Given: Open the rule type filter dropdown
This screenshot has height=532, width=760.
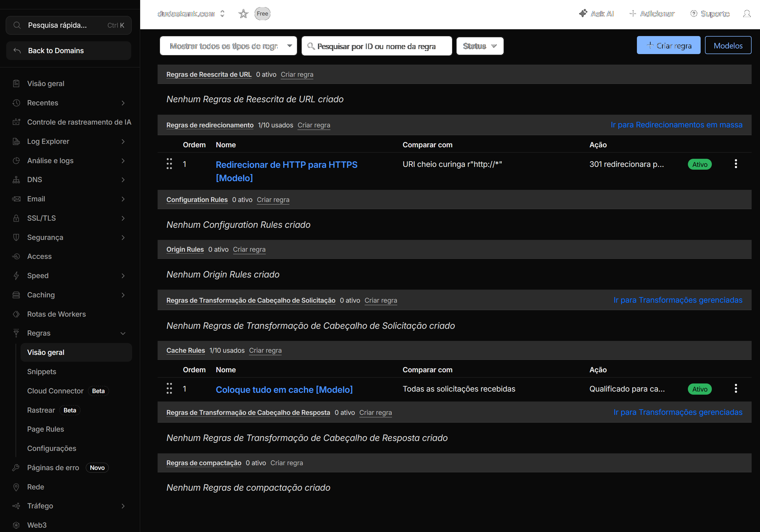Looking at the screenshot, I should coord(228,46).
